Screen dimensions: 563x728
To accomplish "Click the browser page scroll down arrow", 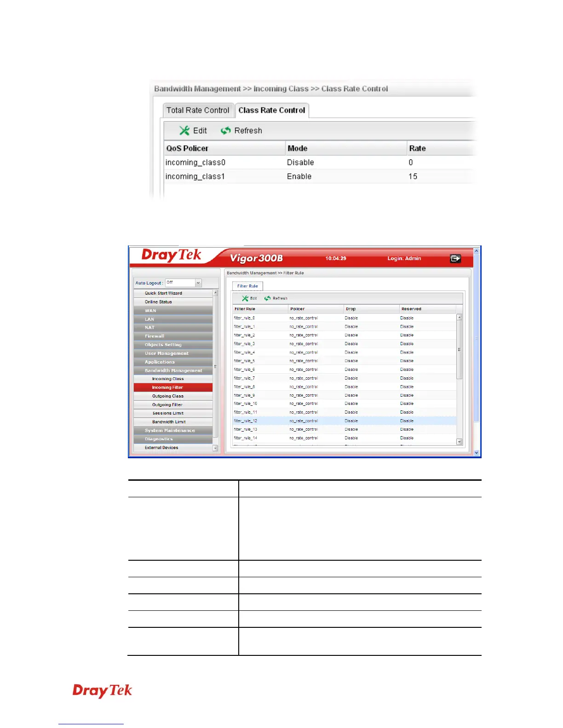I will pyautogui.click(x=477, y=453).
